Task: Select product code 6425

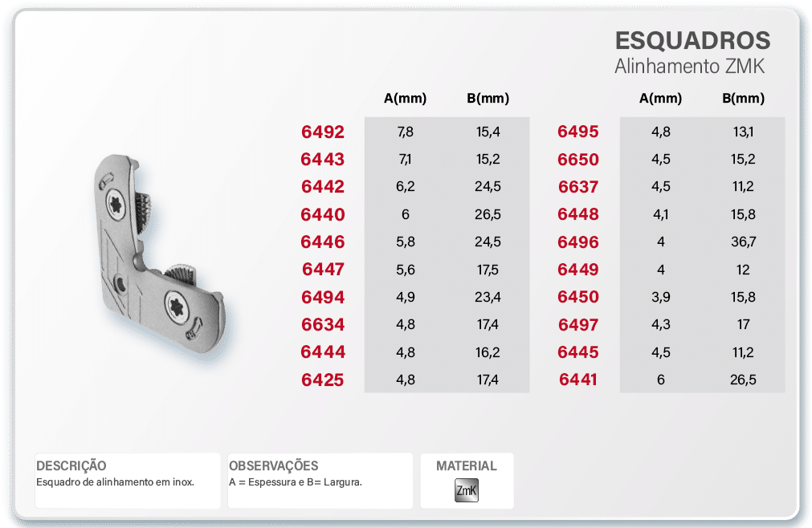Action: coord(323,380)
